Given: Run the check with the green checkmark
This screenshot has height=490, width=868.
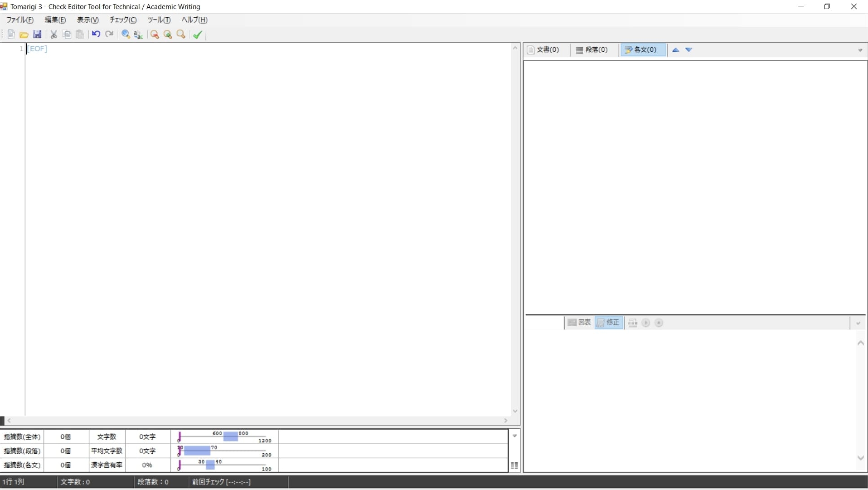Looking at the screenshot, I should point(197,34).
